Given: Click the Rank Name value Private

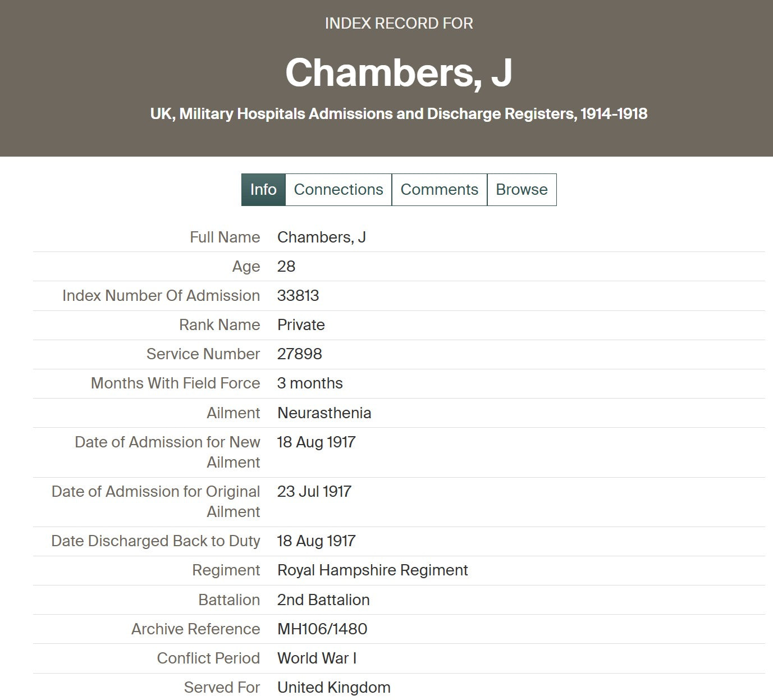Looking at the screenshot, I should pyautogui.click(x=301, y=325).
